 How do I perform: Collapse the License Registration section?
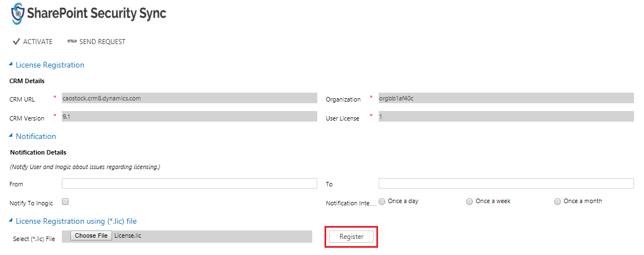10,64
